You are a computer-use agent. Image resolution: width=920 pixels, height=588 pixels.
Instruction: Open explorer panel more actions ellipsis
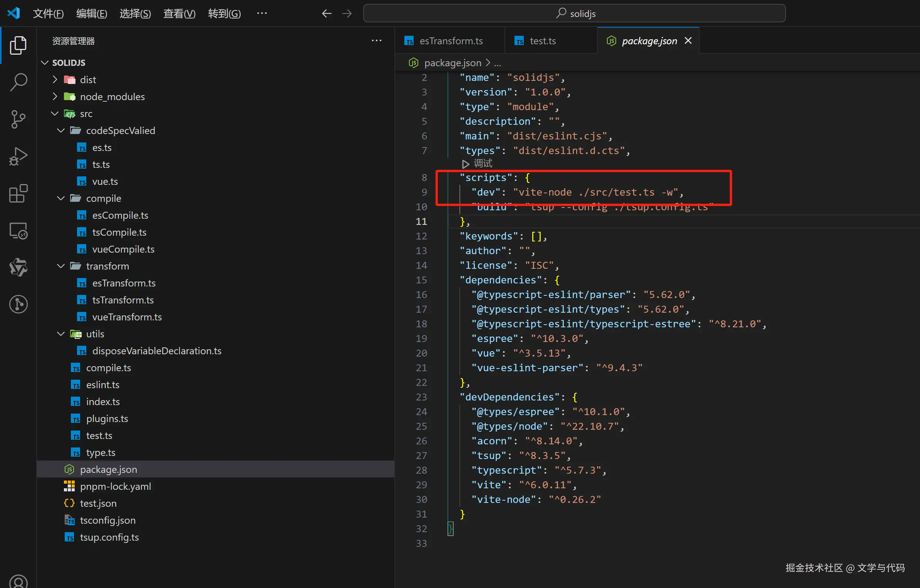(376, 40)
